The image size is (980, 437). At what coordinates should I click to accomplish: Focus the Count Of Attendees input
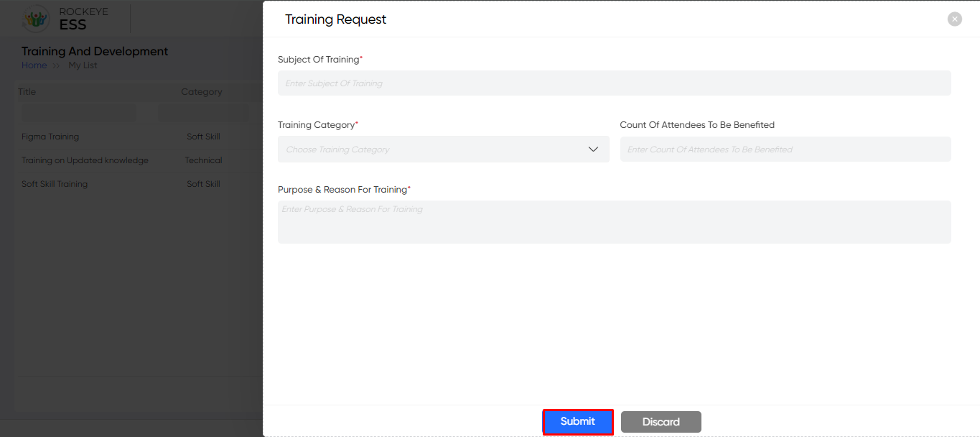click(785, 149)
